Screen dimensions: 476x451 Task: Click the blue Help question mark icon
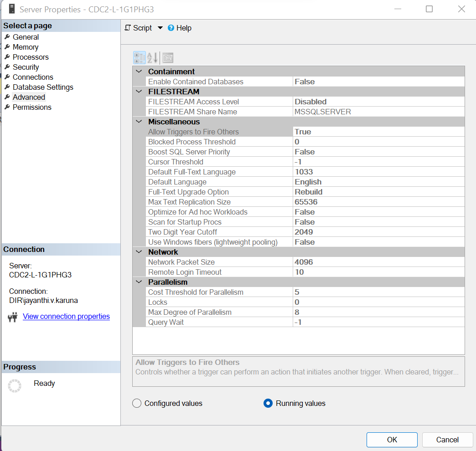click(171, 28)
